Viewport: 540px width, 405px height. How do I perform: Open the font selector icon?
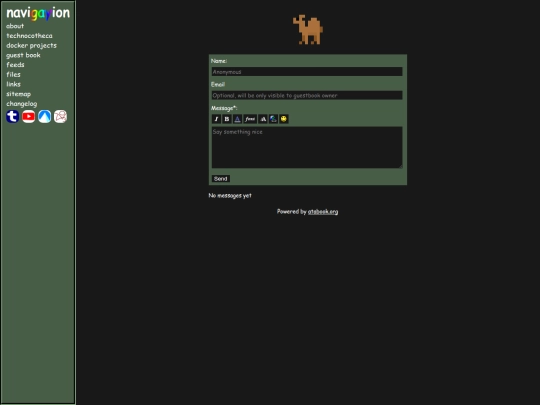[x=250, y=119]
